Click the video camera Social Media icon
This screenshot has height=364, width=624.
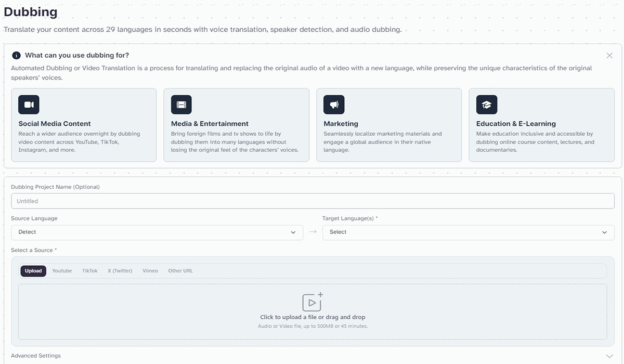[29, 105]
